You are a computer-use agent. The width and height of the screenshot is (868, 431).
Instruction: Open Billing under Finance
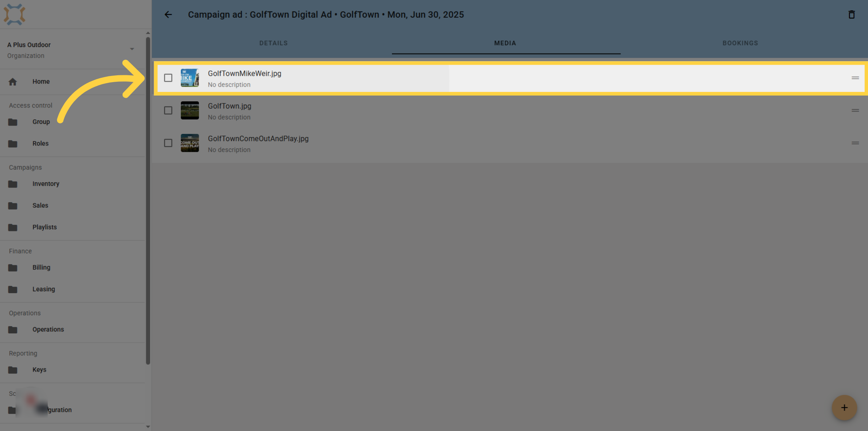[41, 267]
